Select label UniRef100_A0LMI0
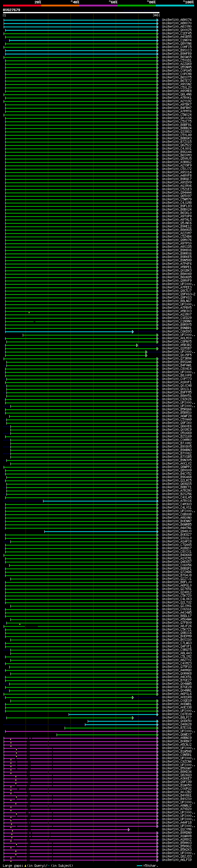The image size is (197, 868). point(177,338)
